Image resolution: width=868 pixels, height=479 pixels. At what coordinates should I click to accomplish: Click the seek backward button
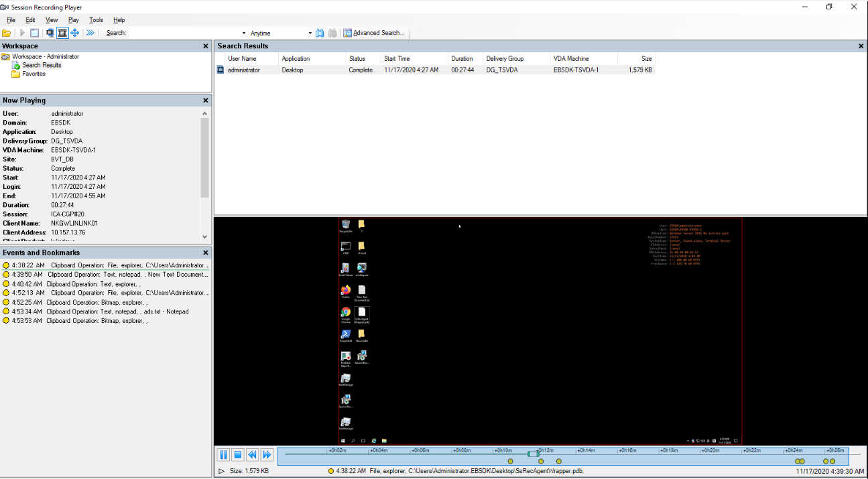253,455
